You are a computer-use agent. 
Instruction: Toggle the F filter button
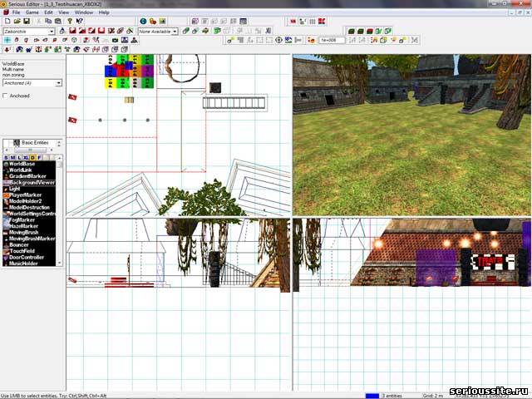(x=39, y=158)
